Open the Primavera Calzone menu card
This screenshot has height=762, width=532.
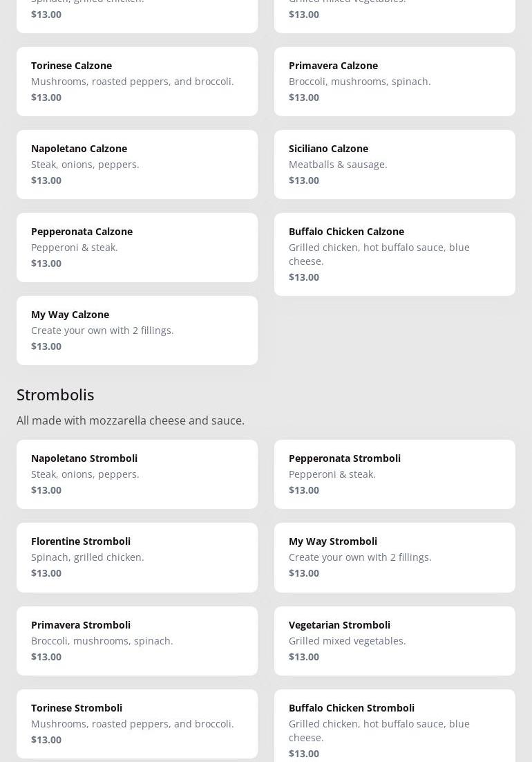pos(395,81)
